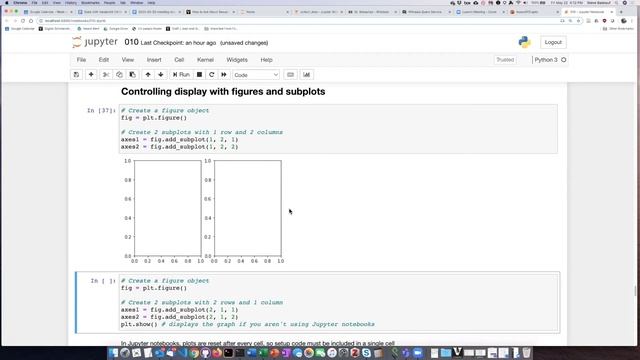
Task: Move selected cell up arrow
Action: [148, 75]
